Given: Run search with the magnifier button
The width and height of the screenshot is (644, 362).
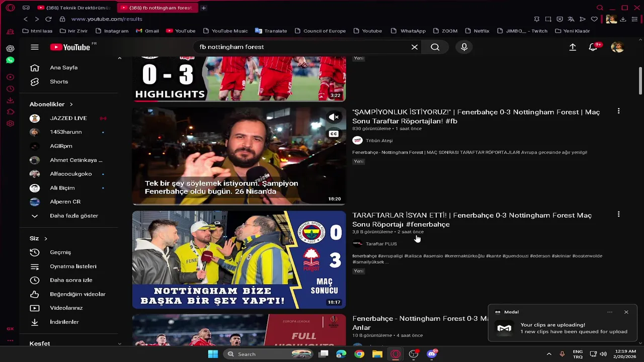Looking at the screenshot, I should tap(435, 47).
